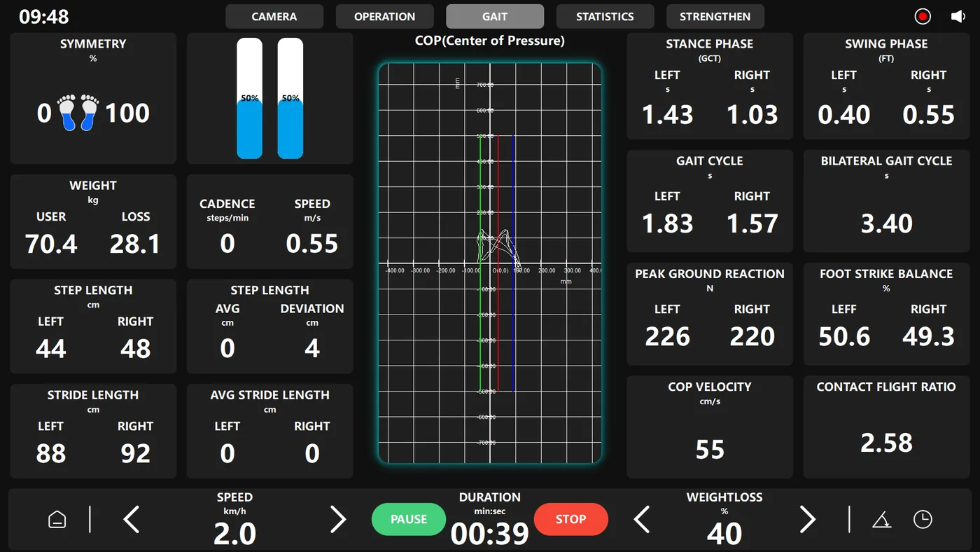Click weight loss value 28.1
The width and height of the screenshot is (980, 552).
(x=135, y=244)
